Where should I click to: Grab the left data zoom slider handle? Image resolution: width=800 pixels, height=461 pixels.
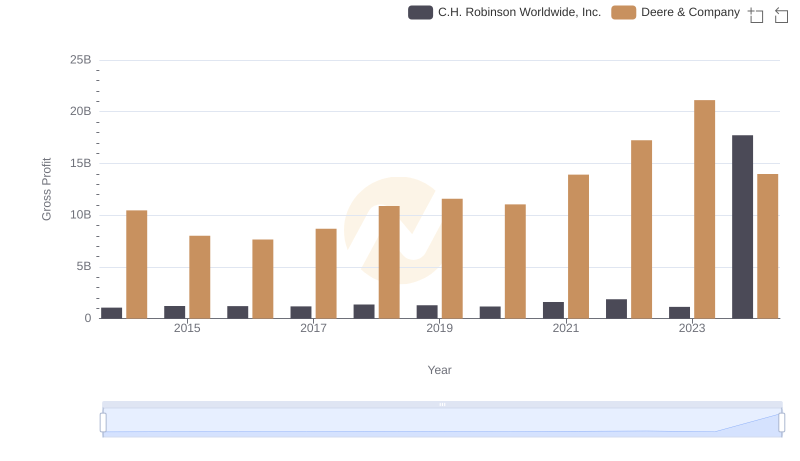coord(103,422)
